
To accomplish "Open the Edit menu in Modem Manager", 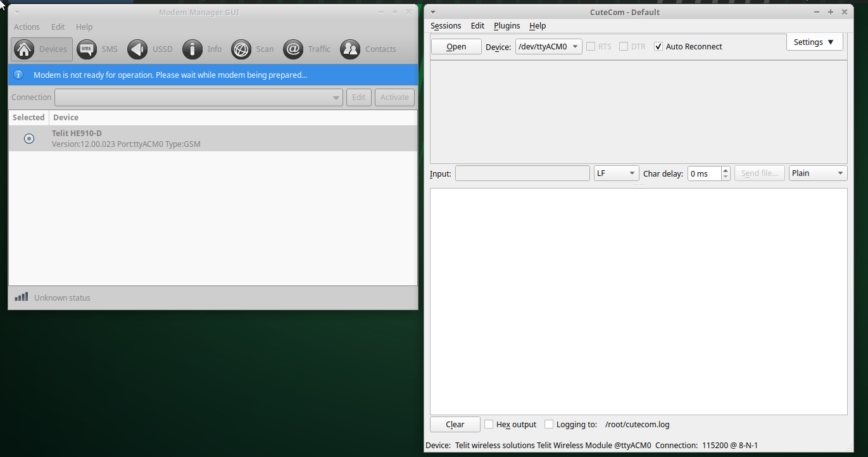I will coord(58,27).
